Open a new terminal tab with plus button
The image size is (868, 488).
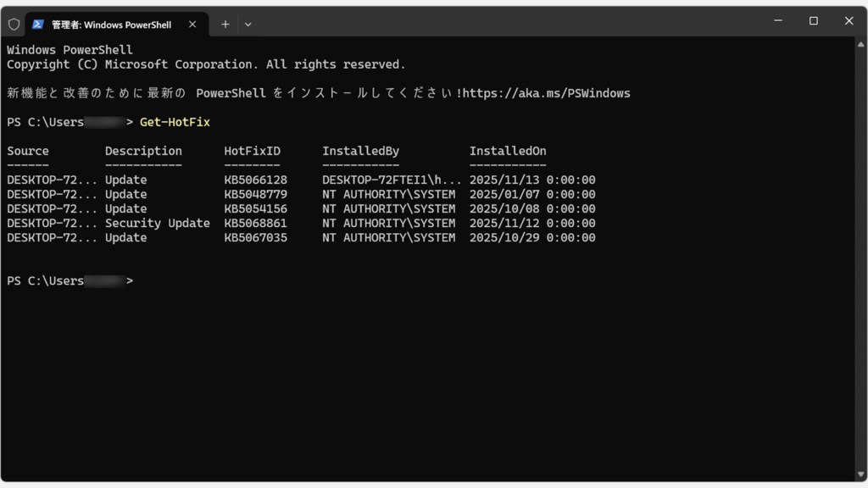[225, 25]
